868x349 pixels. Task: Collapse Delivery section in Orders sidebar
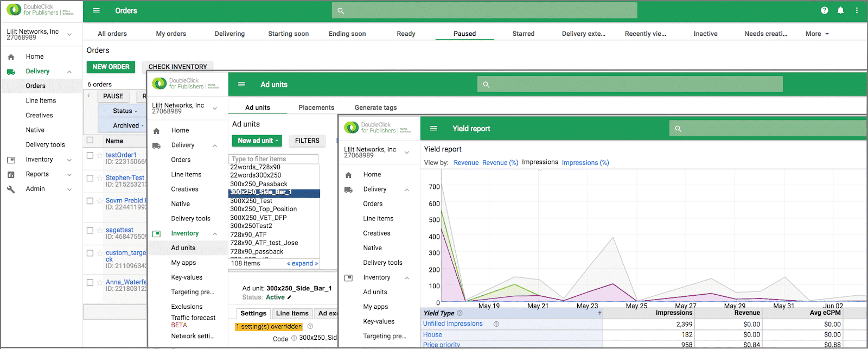coord(69,72)
